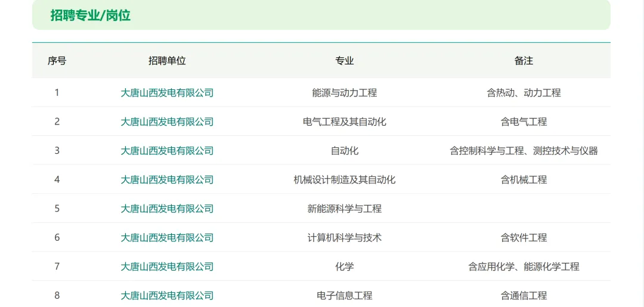Viewport: 644px width, 307px height.
Task: Click the 招聘专业/岗位 section heading
Action: tap(91, 15)
